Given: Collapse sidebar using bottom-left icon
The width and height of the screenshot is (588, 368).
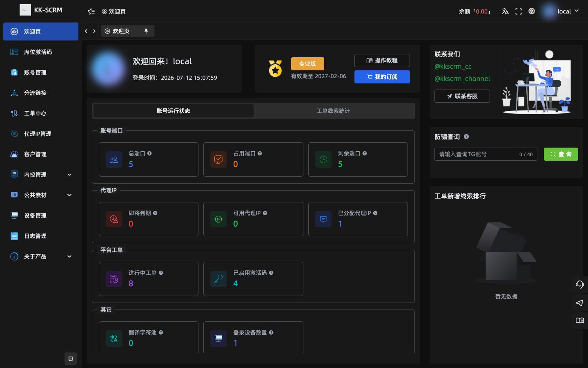Looking at the screenshot, I should pyautogui.click(x=71, y=359).
